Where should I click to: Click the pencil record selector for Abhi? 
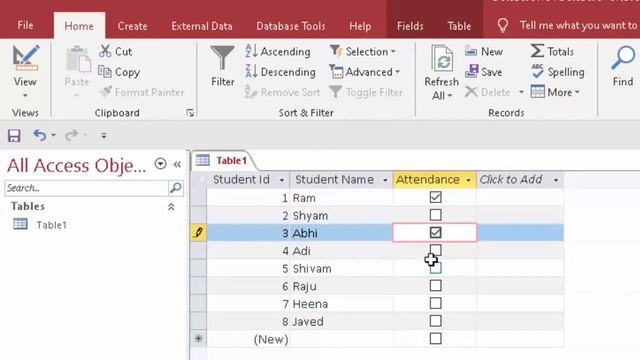[x=198, y=233]
